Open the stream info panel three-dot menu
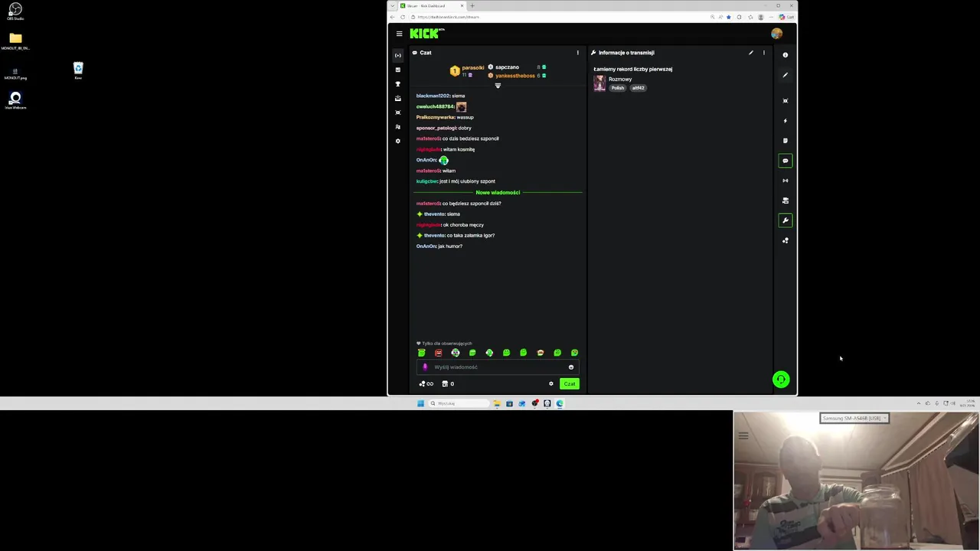Image resolution: width=980 pixels, height=551 pixels. [763, 53]
